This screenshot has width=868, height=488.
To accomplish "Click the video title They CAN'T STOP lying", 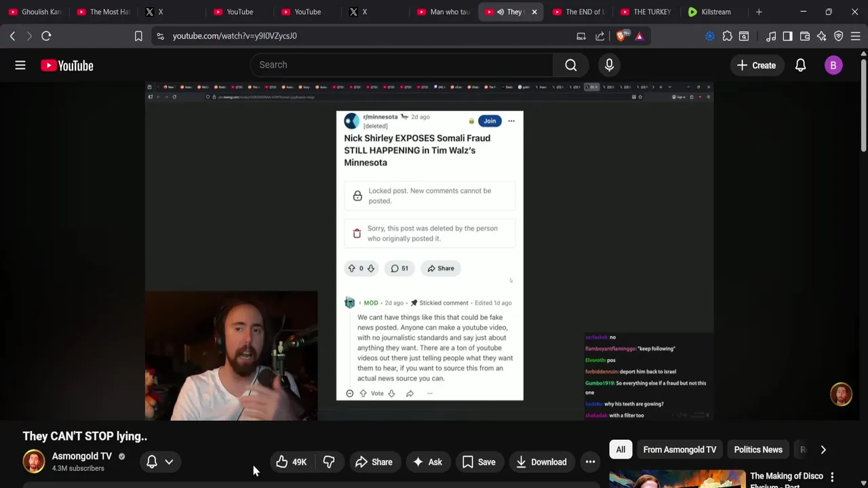I will (85, 436).
